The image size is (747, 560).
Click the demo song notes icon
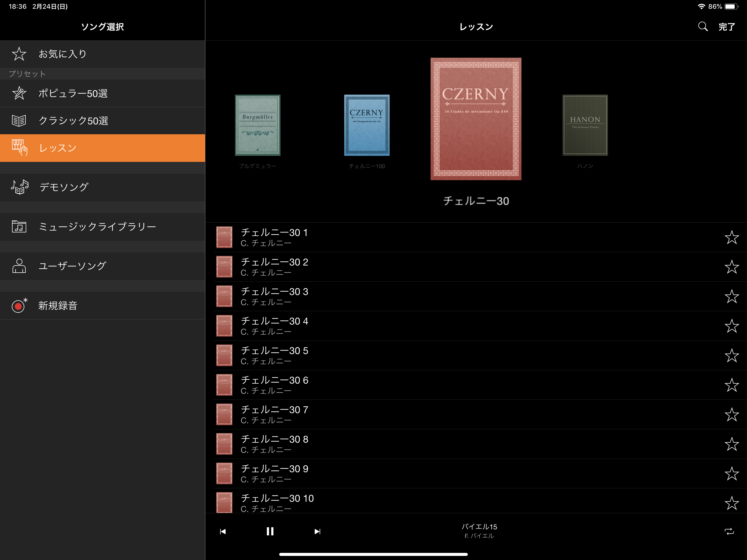(x=20, y=187)
